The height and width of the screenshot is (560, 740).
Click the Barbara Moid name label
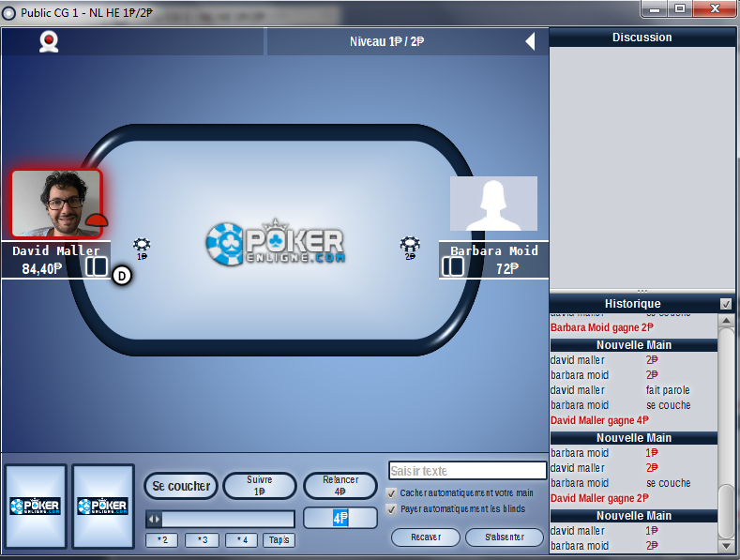point(493,250)
